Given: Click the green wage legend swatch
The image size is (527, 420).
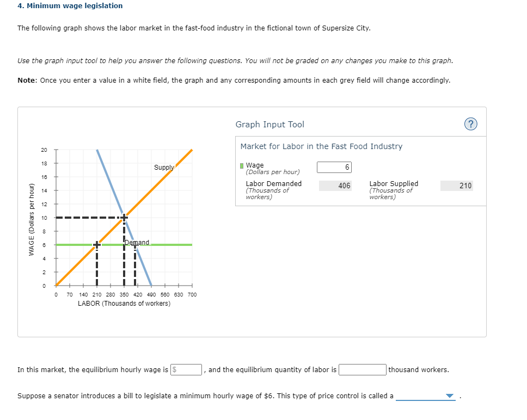Looking at the screenshot, I should coord(242,165).
